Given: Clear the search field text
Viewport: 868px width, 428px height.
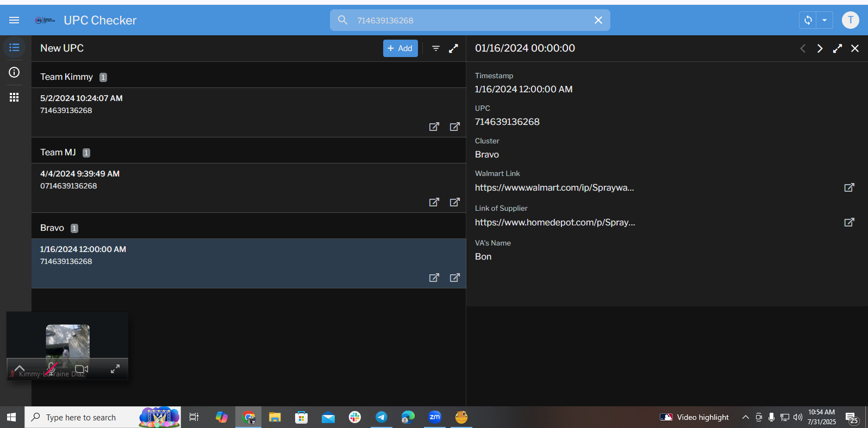Looking at the screenshot, I should coord(598,20).
